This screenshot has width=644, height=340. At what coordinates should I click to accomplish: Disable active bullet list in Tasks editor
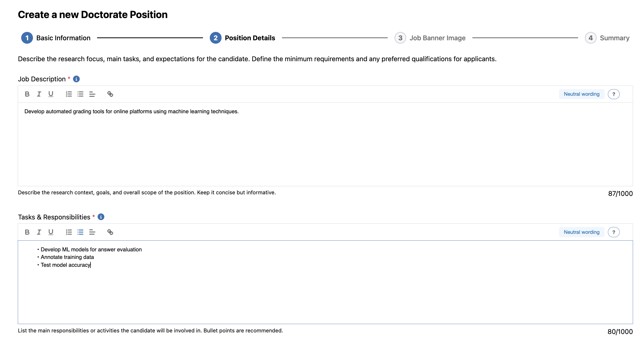pyautogui.click(x=80, y=232)
